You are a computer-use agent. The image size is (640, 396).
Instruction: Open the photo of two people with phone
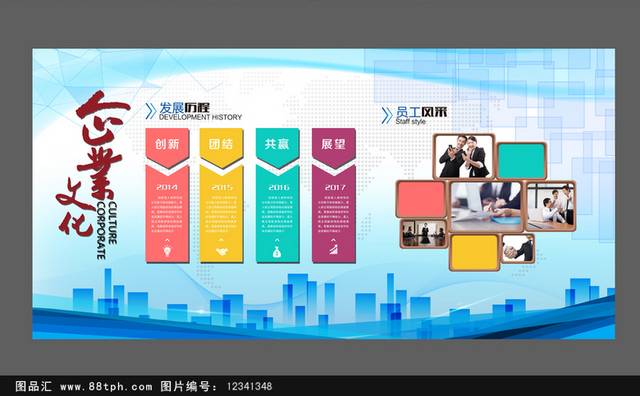pyautogui.click(x=464, y=157)
